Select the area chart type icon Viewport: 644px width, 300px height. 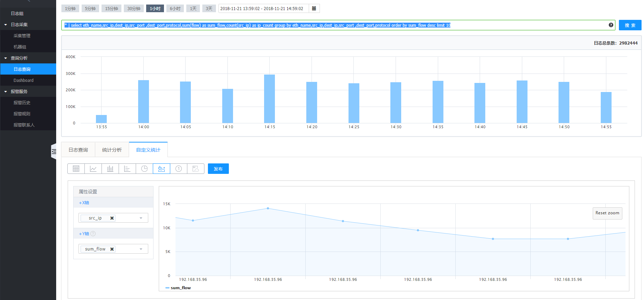pyautogui.click(x=162, y=169)
